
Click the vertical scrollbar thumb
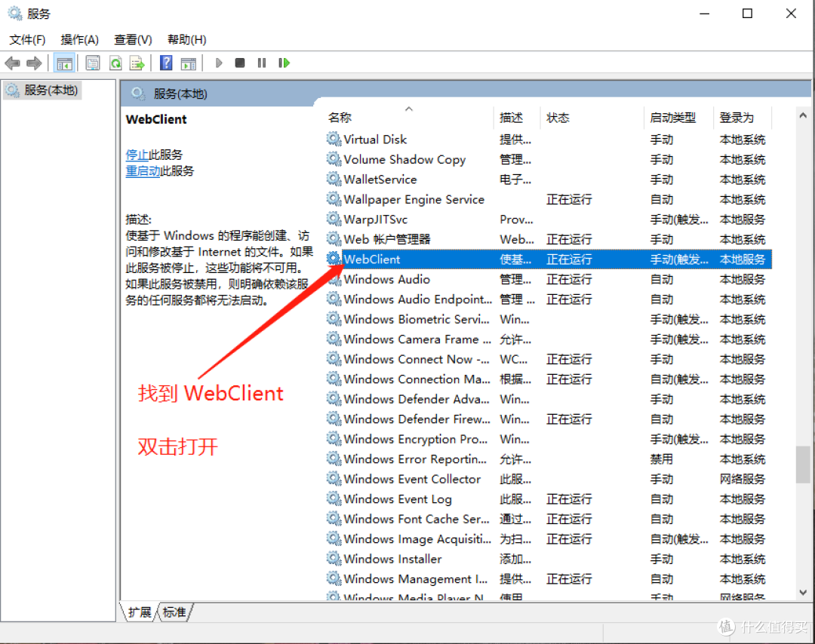[x=803, y=464]
